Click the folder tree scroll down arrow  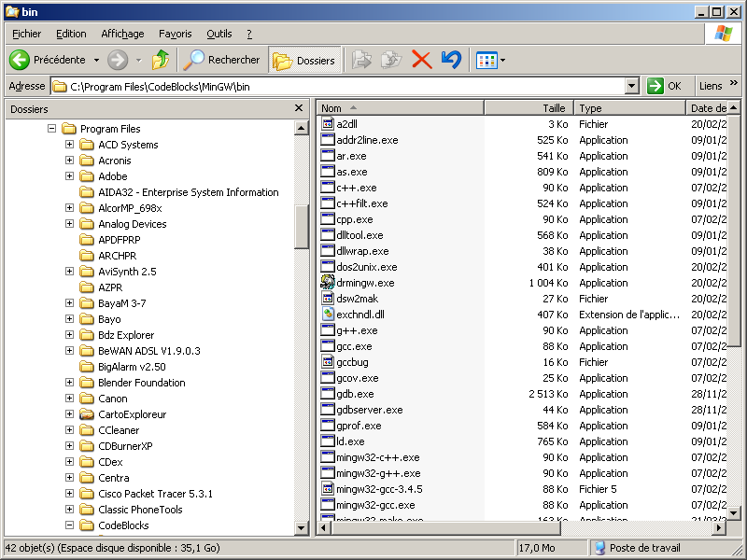point(302,527)
